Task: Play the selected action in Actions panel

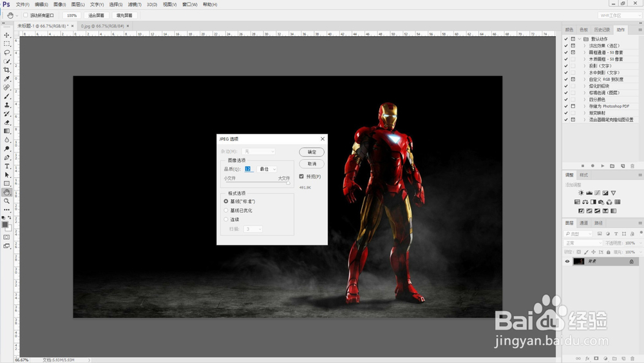Action: (603, 166)
